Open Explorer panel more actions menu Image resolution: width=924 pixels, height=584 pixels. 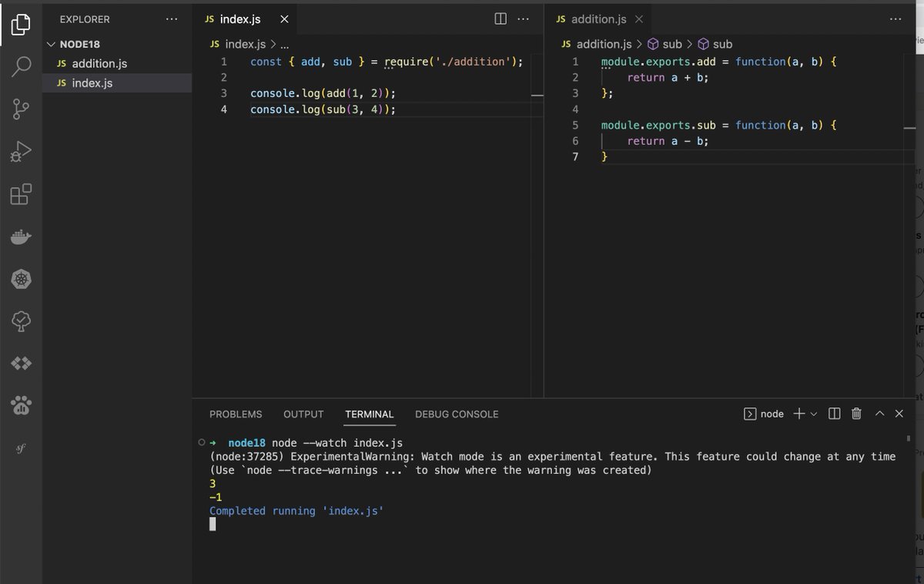171,19
